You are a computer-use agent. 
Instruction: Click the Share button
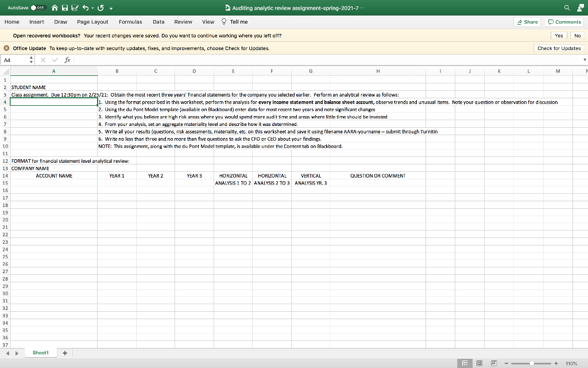[527, 22]
